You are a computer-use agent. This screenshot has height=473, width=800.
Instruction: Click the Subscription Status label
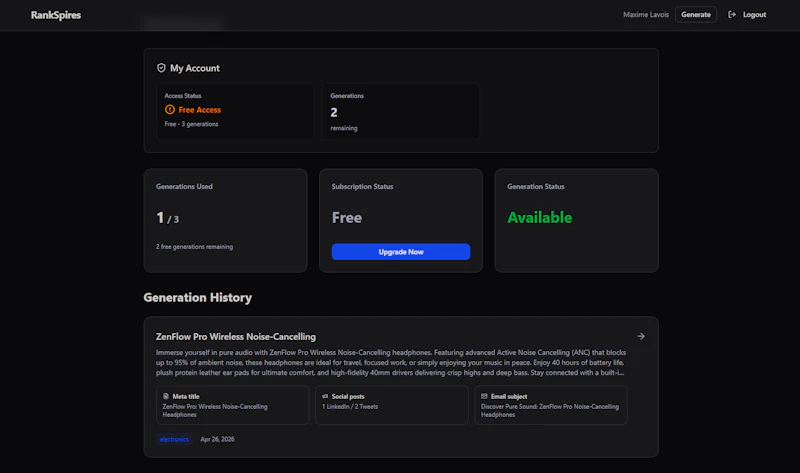click(x=362, y=187)
